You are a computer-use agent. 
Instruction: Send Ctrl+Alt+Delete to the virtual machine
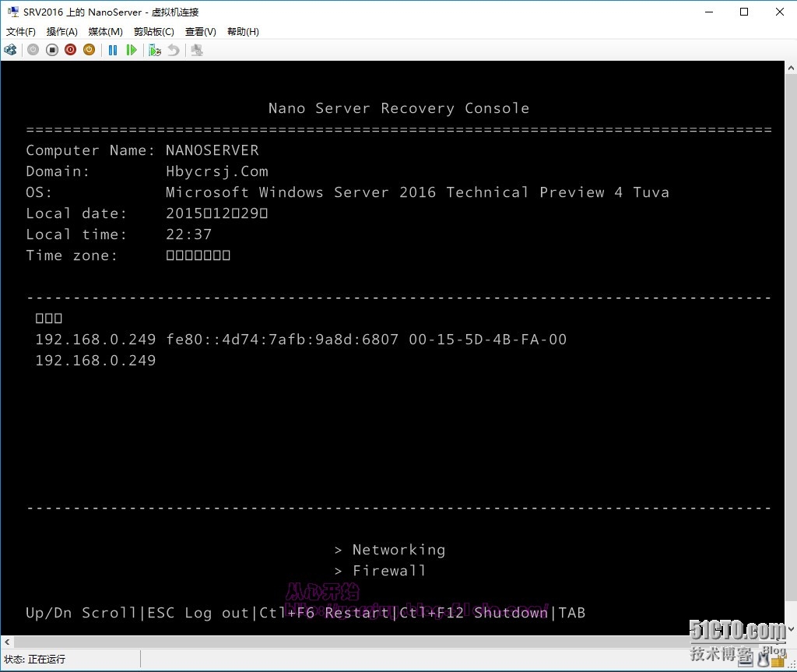(x=10, y=50)
